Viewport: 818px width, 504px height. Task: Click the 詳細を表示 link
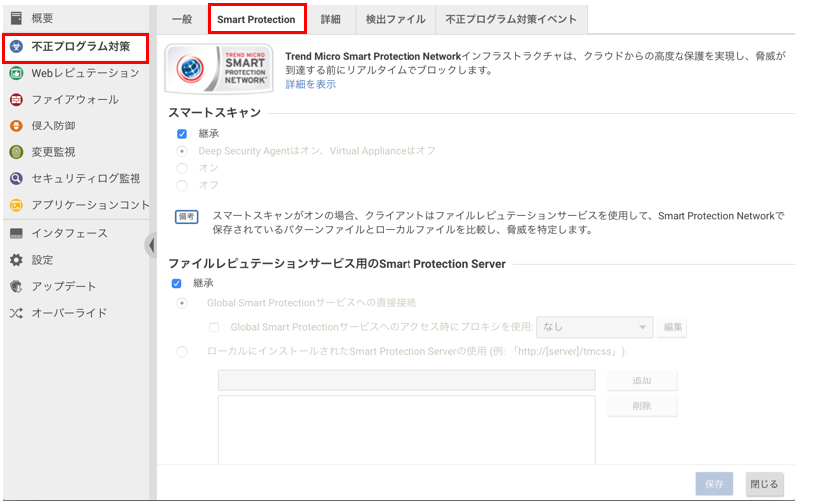(x=311, y=84)
